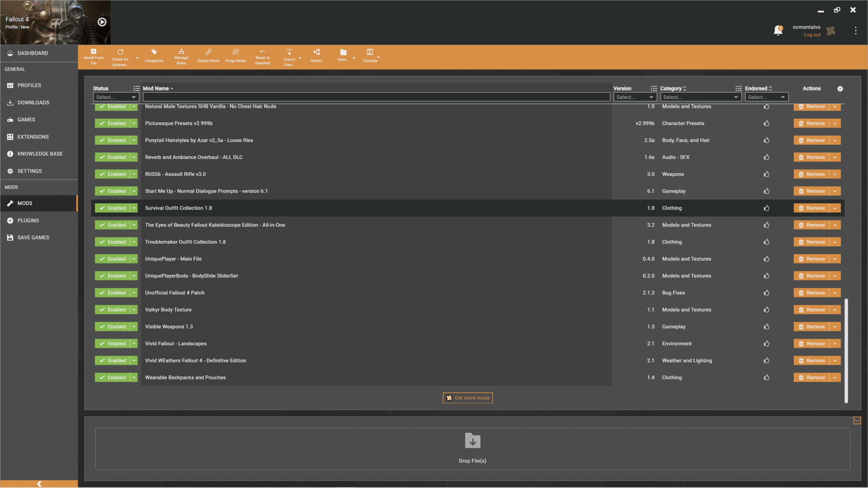Collapse the sidebar with bottom arrow
Screen dimensions: 868x488
pos(39,483)
